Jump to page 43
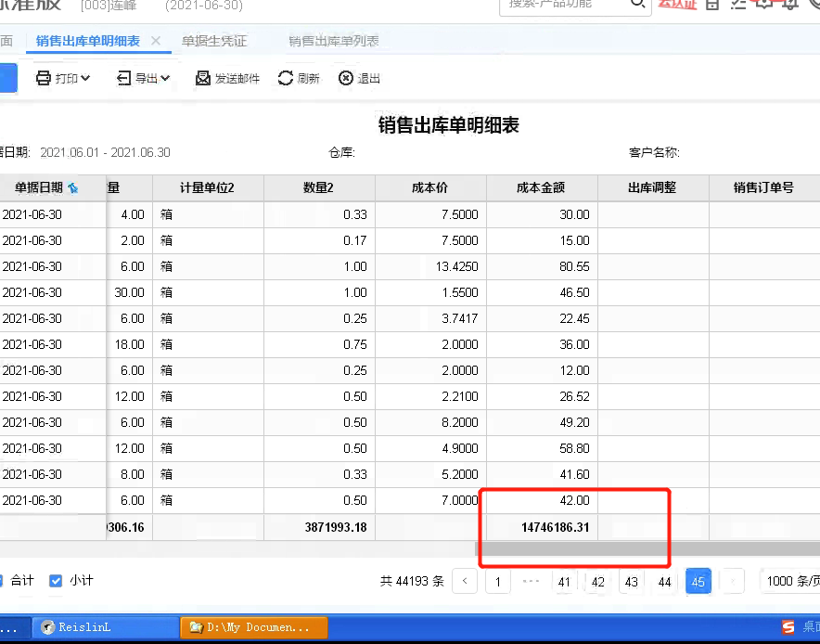Viewport: 820px width, 644px height. pyautogui.click(x=631, y=581)
